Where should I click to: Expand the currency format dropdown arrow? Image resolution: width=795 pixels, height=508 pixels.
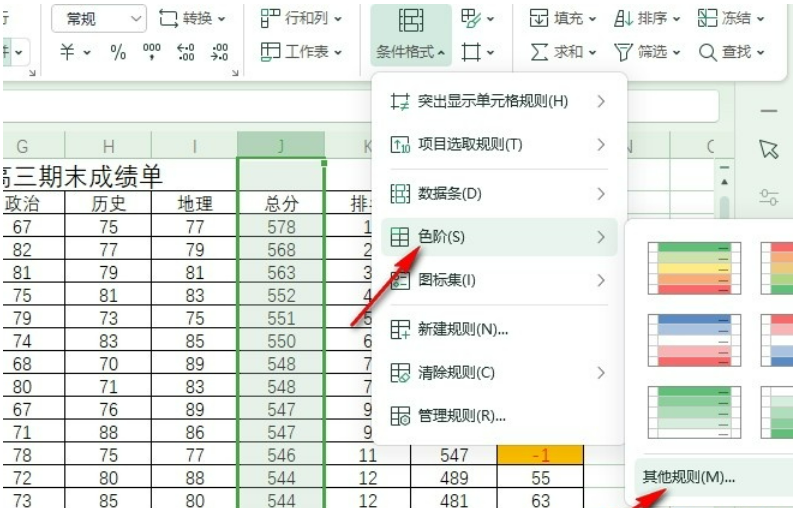(x=87, y=52)
